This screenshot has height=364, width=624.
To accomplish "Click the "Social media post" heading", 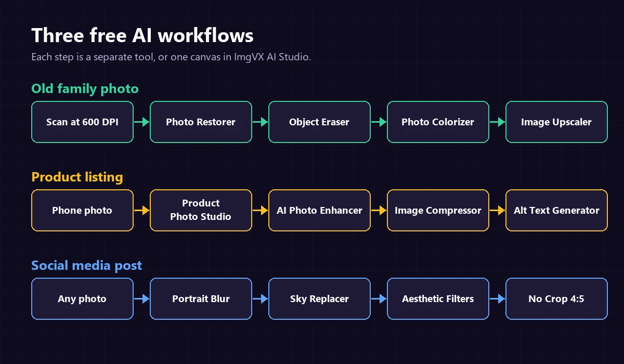I will 86,266.
